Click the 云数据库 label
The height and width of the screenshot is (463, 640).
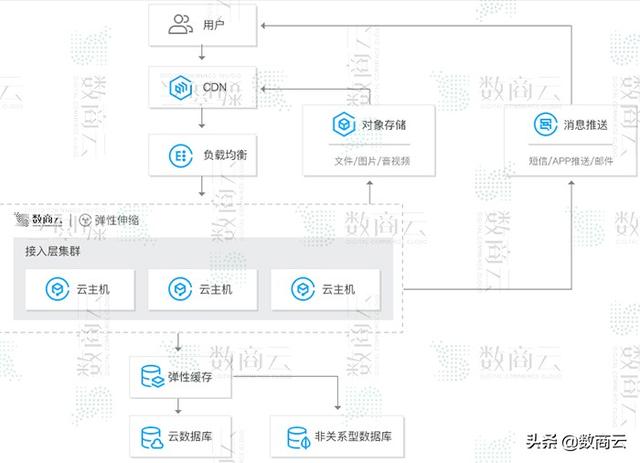click(x=190, y=436)
